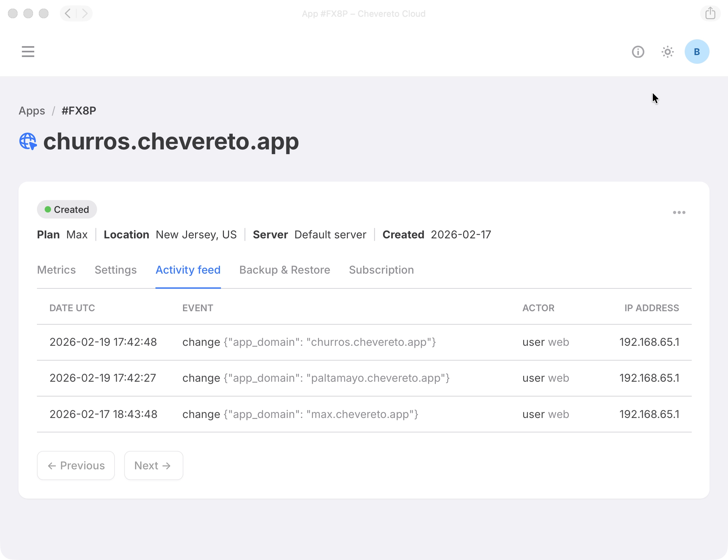Click the globe icon beside churros.chevereto.app
The image size is (728, 560).
[28, 141]
